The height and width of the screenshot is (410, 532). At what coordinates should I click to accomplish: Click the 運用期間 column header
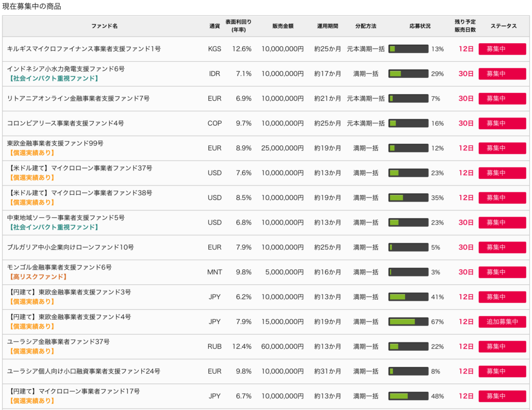[327, 26]
